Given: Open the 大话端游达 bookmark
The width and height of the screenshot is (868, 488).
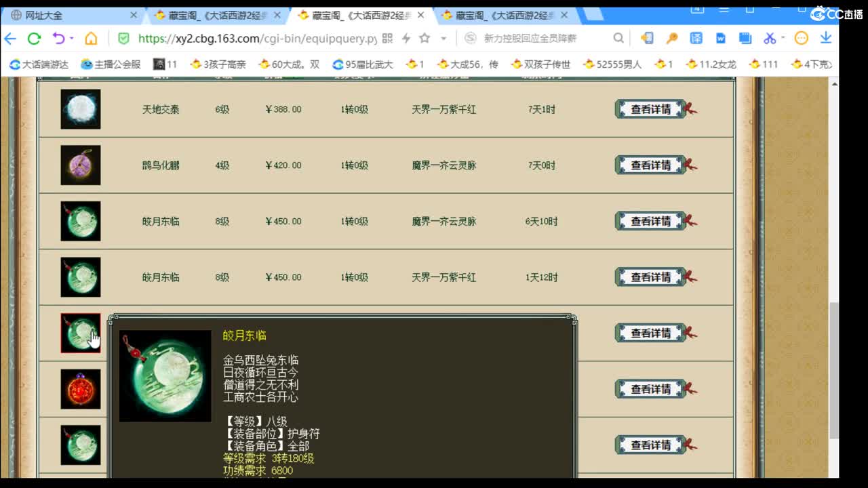Looking at the screenshot, I should [x=39, y=64].
